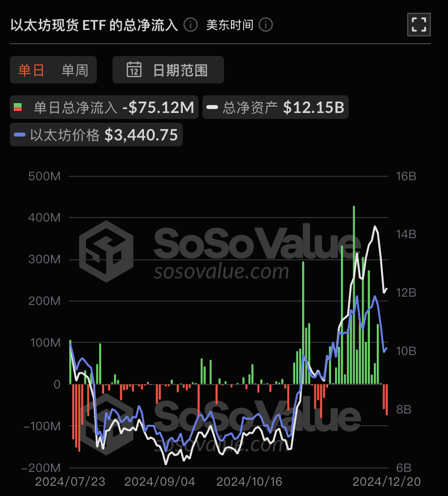Click info icon next to 美东时间
Screen dimensions: 448x496
click(266, 25)
